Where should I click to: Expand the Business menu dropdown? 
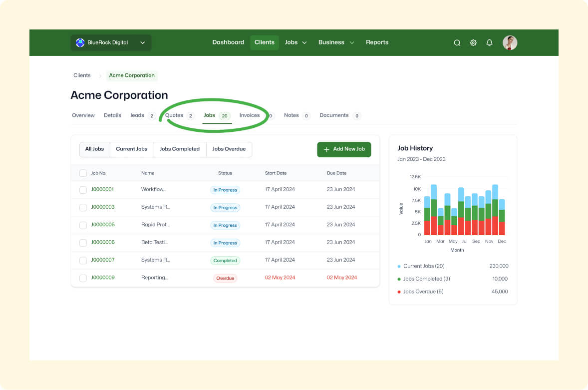tap(352, 42)
